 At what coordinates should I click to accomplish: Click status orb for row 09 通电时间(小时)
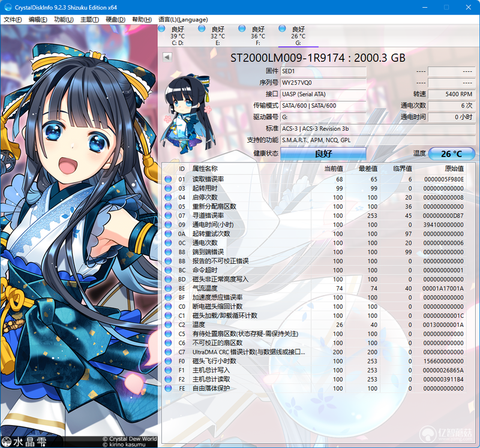click(x=168, y=225)
